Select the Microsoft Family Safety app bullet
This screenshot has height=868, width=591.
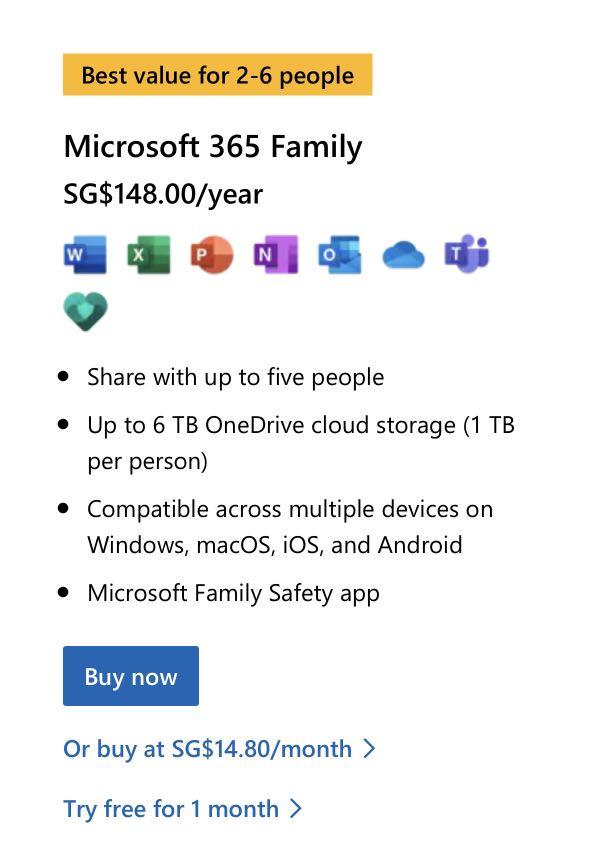[x=236, y=592]
